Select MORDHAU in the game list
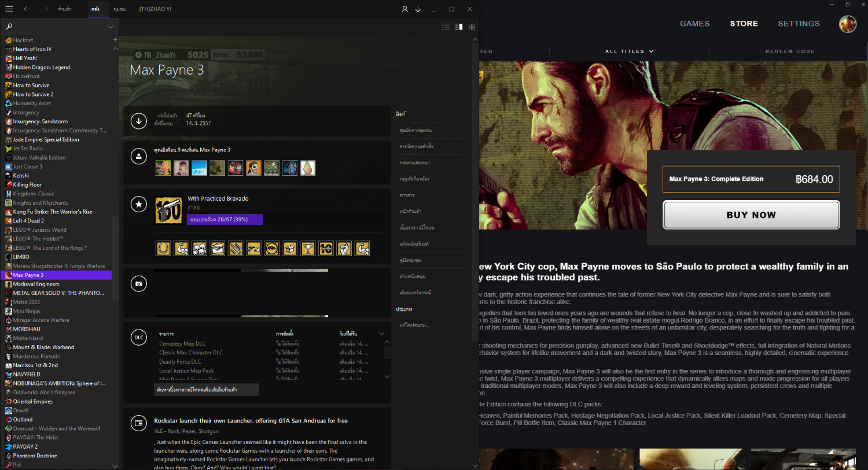The height and width of the screenshot is (470, 868). (27, 329)
